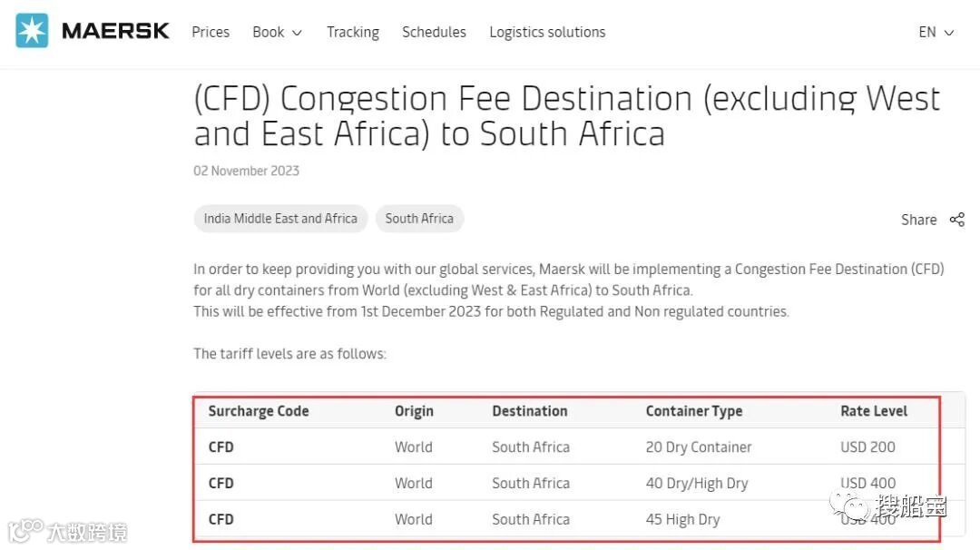Click the Container Type column header
The width and height of the screenshot is (980, 550).
coord(694,411)
